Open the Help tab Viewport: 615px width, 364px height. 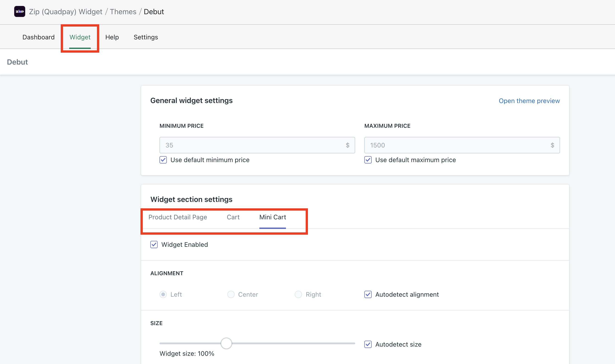[112, 37]
